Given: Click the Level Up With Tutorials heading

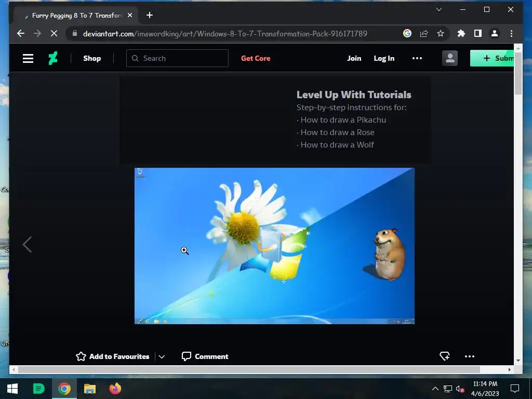Looking at the screenshot, I should [x=354, y=95].
